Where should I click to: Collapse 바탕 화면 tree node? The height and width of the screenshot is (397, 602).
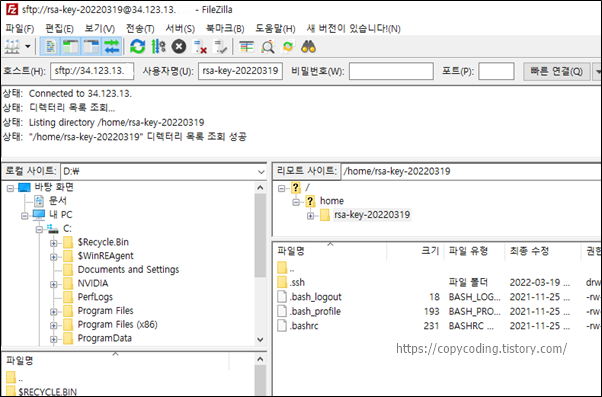(x=10, y=188)
